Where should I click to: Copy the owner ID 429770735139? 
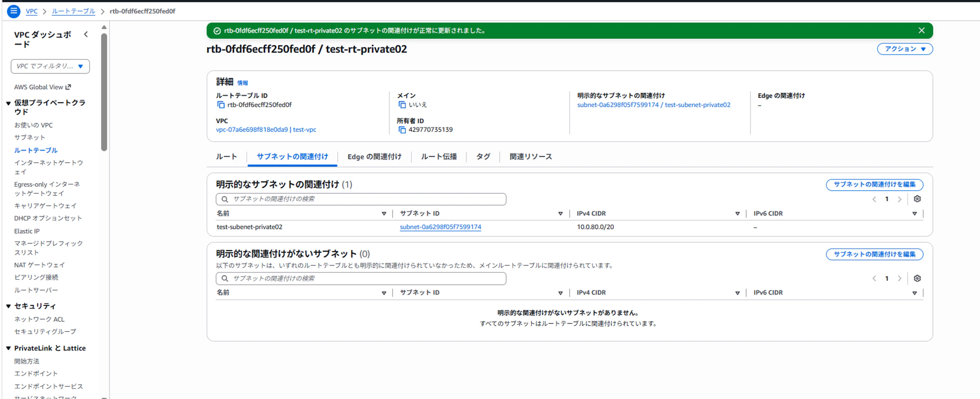pos(402,130)
